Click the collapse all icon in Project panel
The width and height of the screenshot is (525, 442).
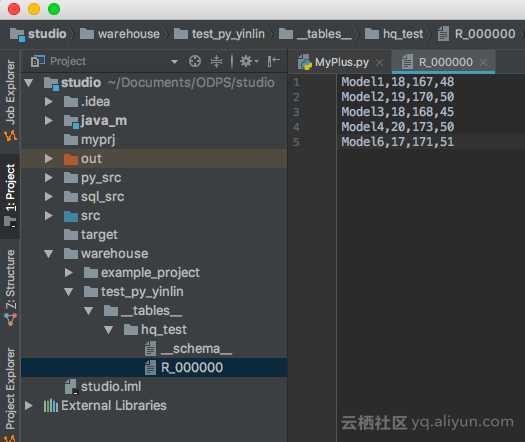tap(216, 61)
